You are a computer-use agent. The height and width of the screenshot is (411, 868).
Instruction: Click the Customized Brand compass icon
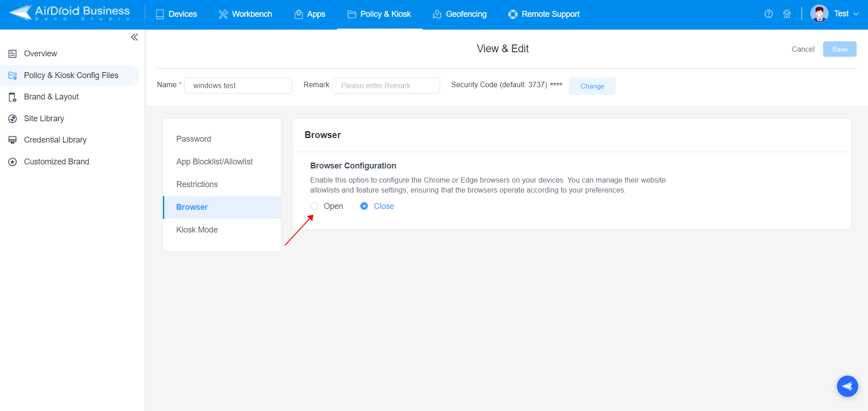(13, 161)
